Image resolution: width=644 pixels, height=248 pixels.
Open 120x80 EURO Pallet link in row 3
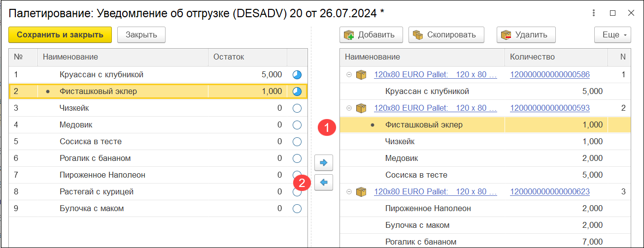pyautogui.click(x=436, y=191)
